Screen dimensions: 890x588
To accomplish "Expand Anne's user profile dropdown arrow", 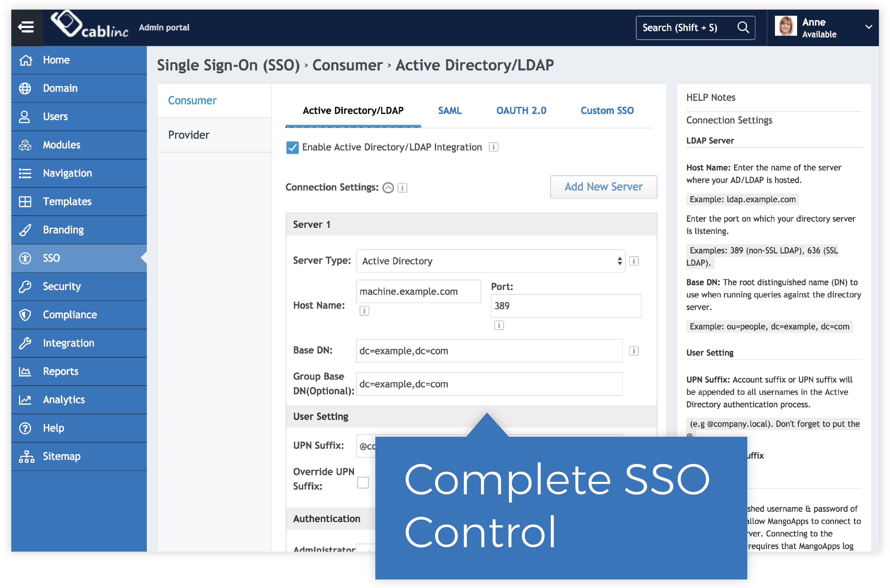I will tap(868, 27).
